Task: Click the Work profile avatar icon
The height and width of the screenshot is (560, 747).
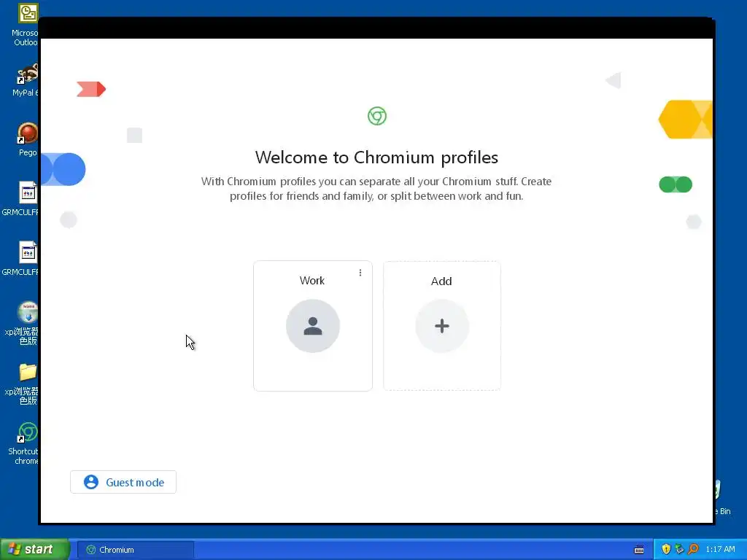Action: tap(312, 326)
